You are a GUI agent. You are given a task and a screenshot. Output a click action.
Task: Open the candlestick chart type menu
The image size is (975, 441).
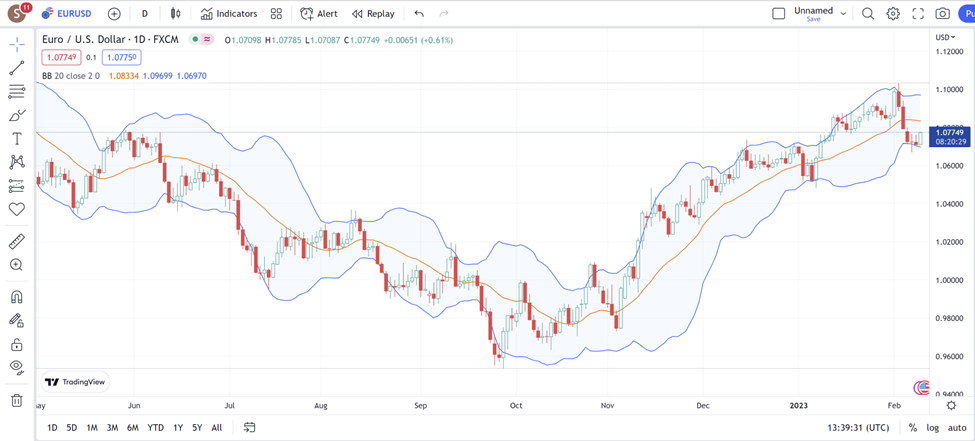176,13
